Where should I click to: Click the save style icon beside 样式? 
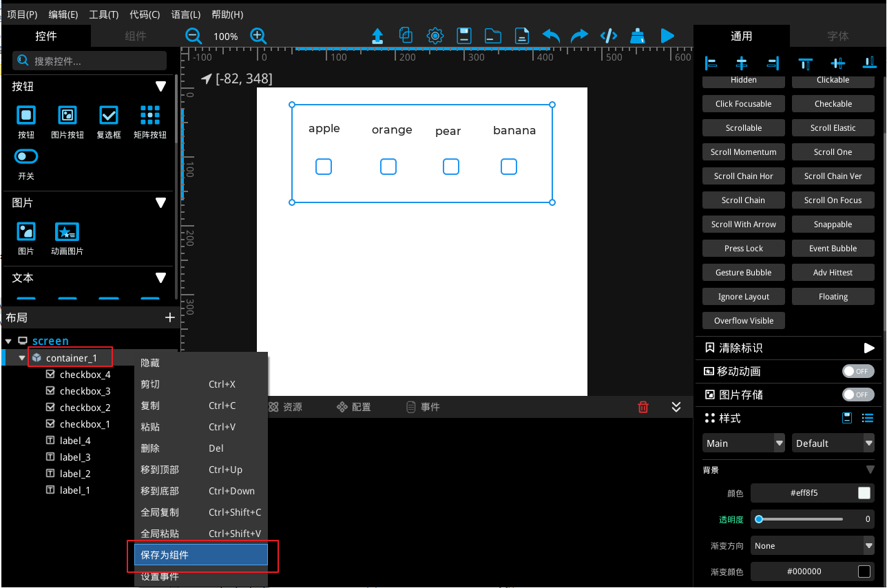[848, 418]
